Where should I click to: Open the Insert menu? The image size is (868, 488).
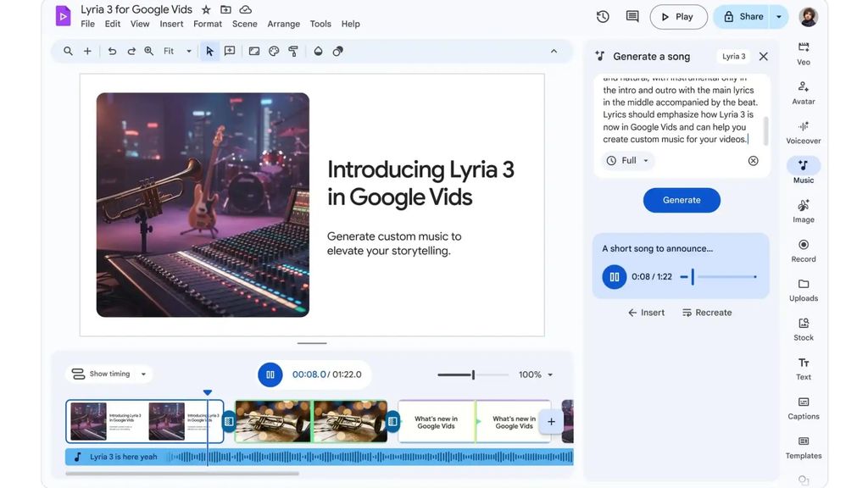pyautogui.click(x=171, y=24)
